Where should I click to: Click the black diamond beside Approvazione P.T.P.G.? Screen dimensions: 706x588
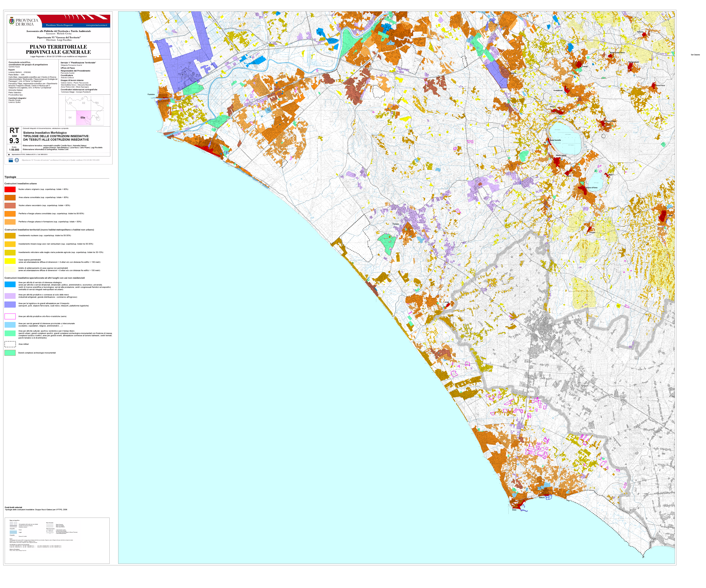tap(9, 155)
